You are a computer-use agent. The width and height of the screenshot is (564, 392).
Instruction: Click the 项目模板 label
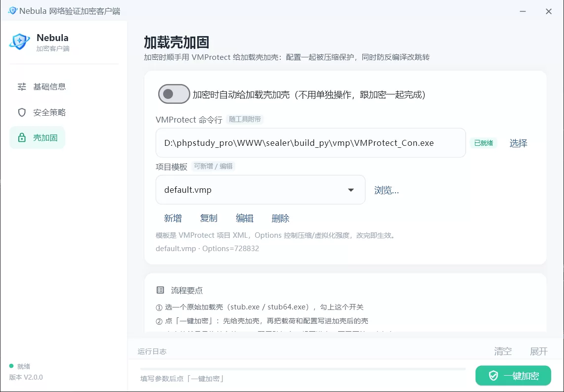(172, 167)
